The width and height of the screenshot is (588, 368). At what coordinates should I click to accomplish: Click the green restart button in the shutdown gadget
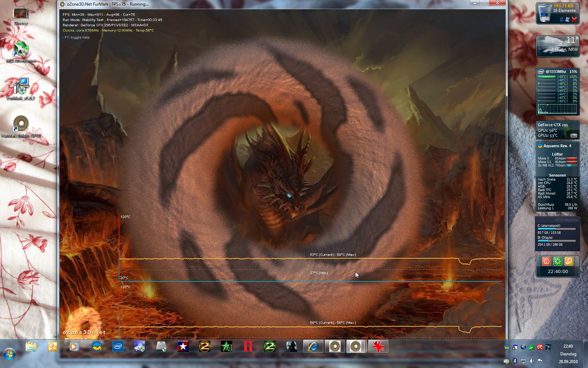pyautogui.click(x=558, y=261)
